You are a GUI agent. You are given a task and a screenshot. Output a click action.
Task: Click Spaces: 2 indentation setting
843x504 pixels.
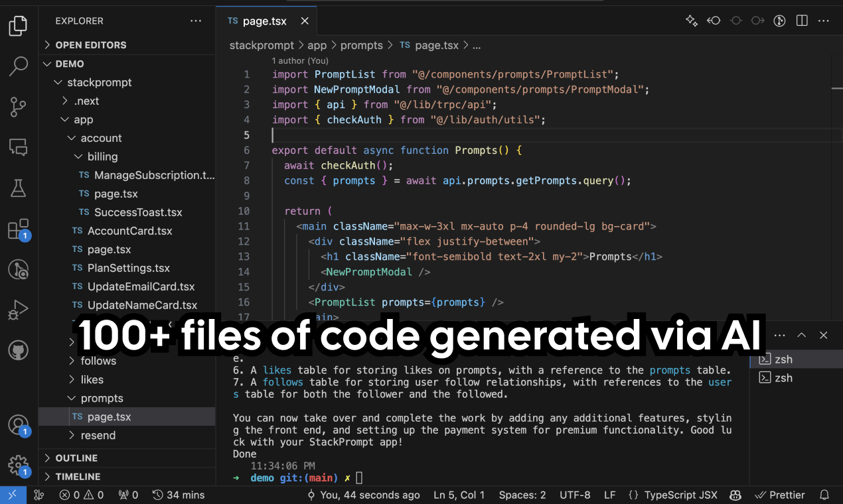522,495
